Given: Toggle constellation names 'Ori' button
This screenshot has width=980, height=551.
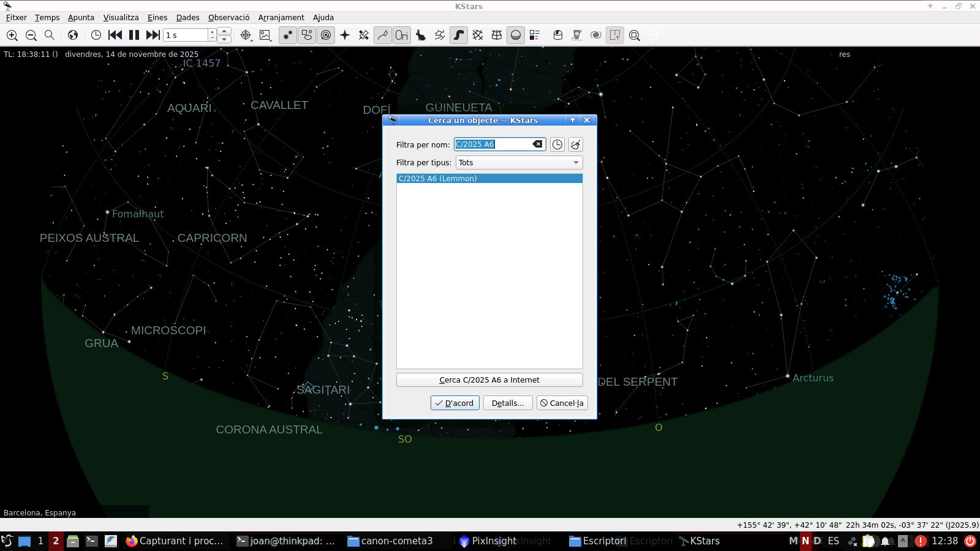Looking at the screenshot, I should point(402,36).
